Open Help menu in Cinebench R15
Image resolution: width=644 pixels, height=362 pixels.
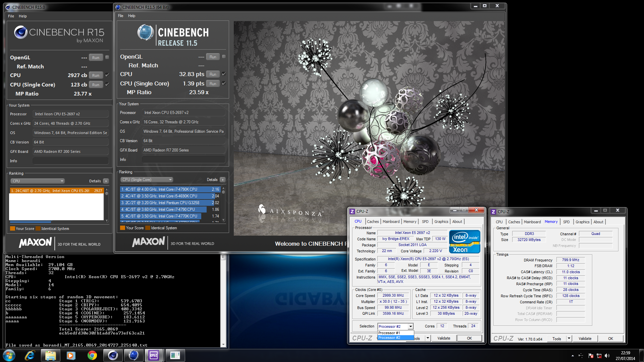pos(23,16)
